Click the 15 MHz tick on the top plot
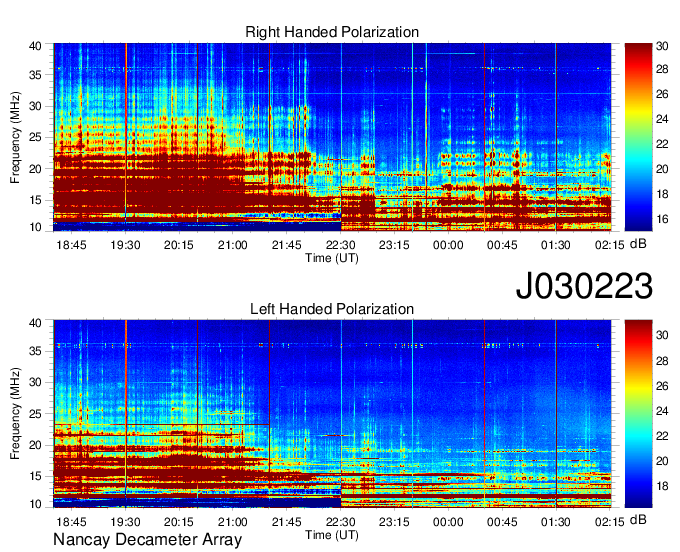 pyautogui.click(x=35, y=200)
